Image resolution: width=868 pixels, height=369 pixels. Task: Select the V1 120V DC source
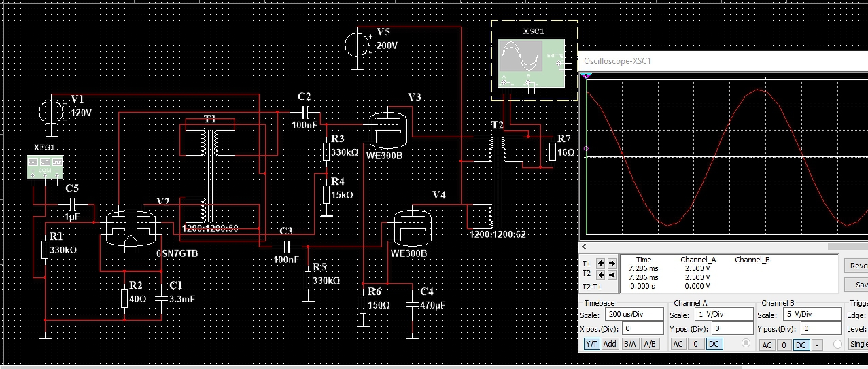pyautogui.click(x=52, y=112)
